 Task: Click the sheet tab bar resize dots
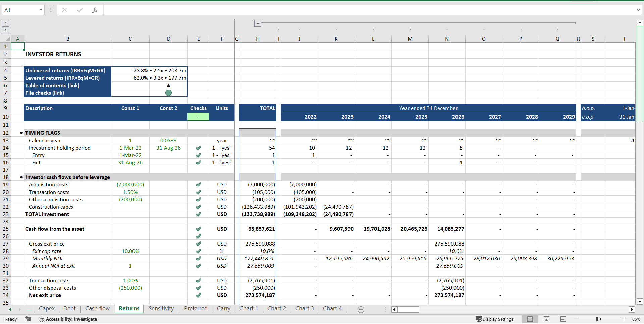[386, 309]
